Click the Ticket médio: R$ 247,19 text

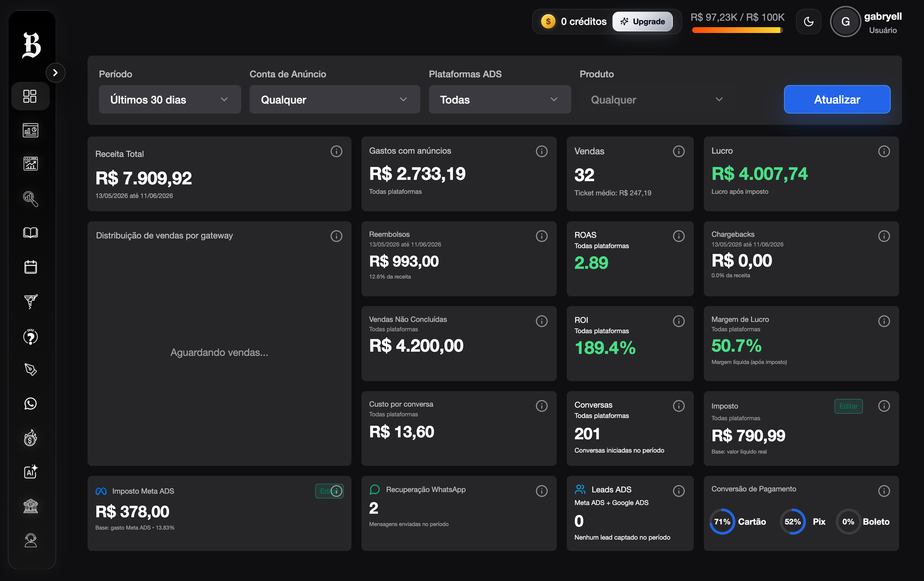[613, 193]
